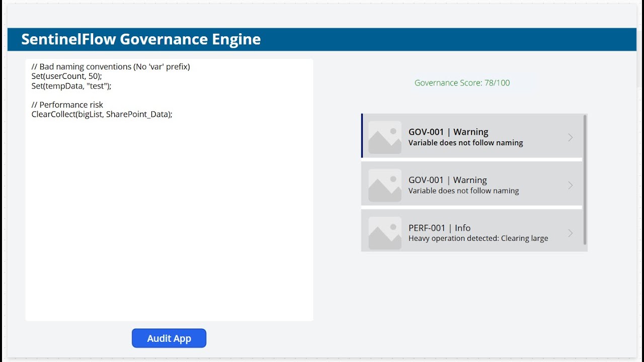The height and width of the screenshot is (362, 644).
Task: Click the SentinelFlow Governance Engine header title
Action: 141,39
